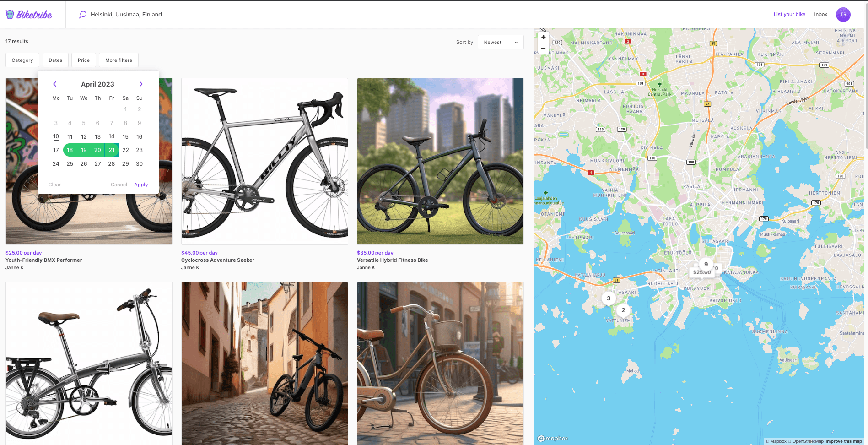This screenshot has height=445, width=868.
Task: Open the Sort by Newest dropdown
Action: (500, 43)
